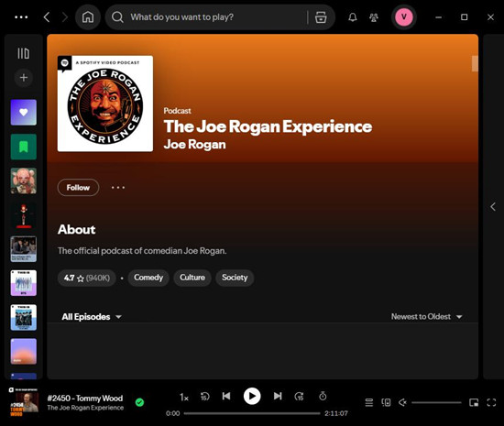Toggle the green saved checkmark for episode
Image resolution: width=504 pixels, height=426 pixels.
[139, 402]
